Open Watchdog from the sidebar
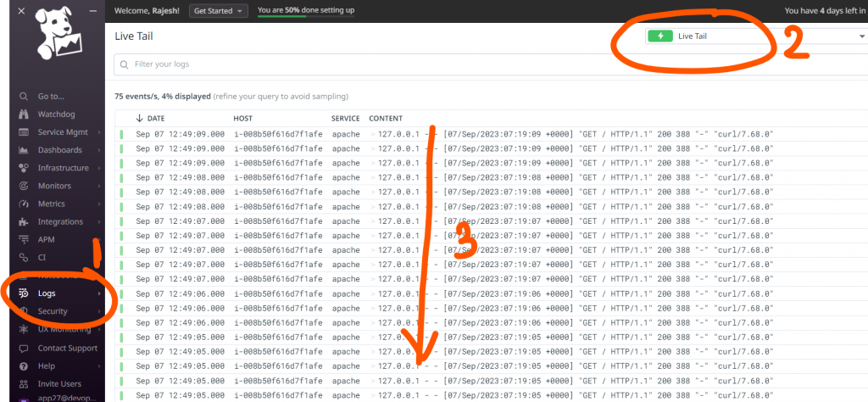 (x=54, y=114)
